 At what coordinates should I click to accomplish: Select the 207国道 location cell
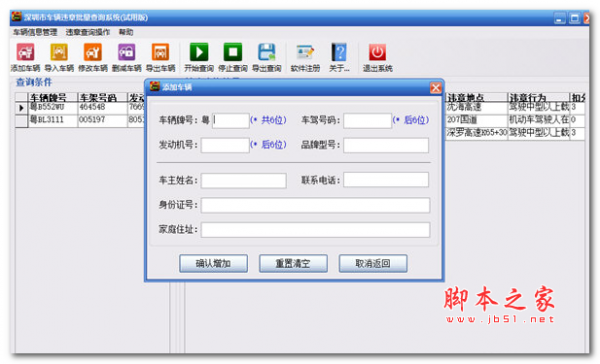click(476, 120)
